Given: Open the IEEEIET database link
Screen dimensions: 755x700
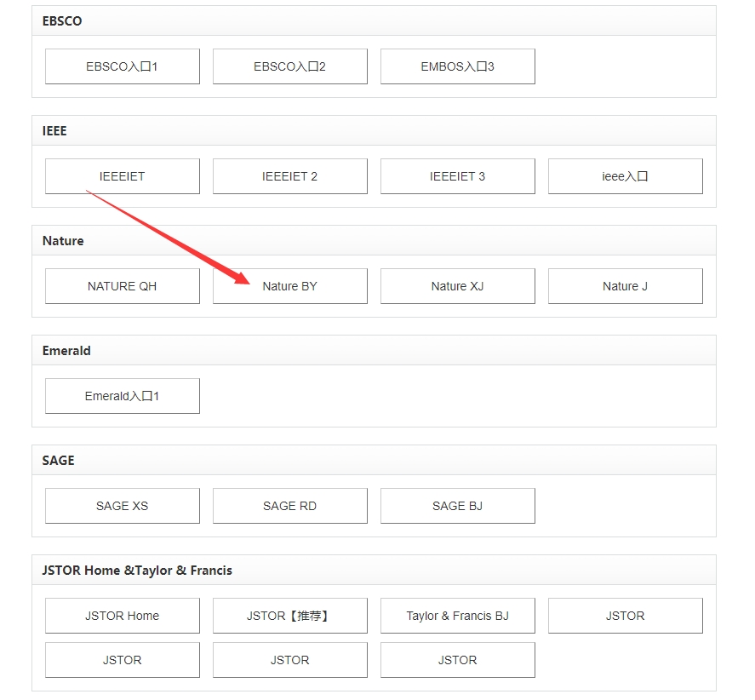Looking at the screenshot, I should (123, 176).
